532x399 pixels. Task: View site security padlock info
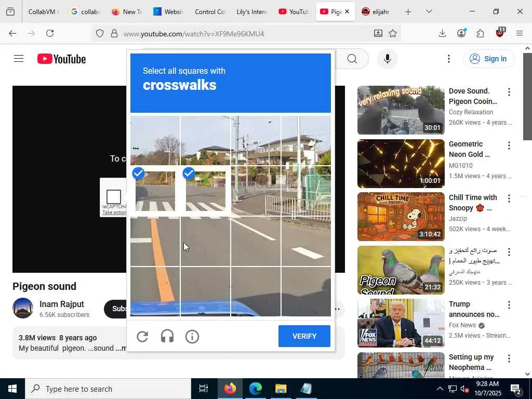pyautogui.click(x=114, y=33)
